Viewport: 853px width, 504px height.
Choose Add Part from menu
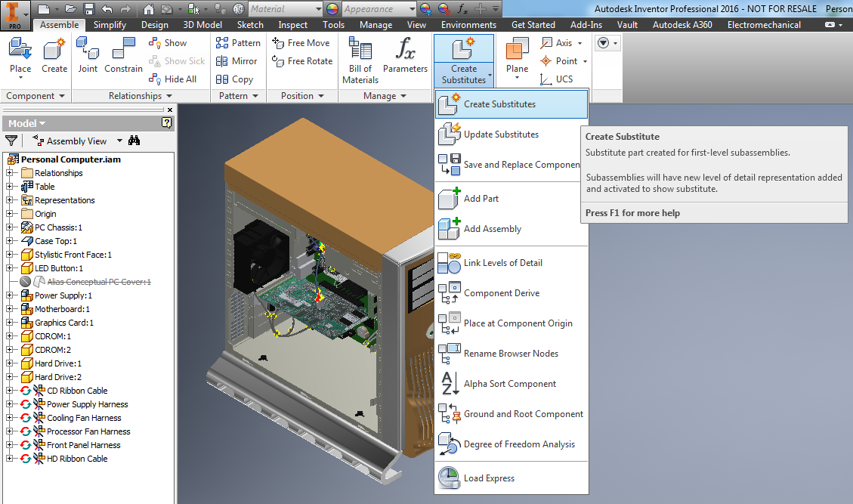[511, 199]
